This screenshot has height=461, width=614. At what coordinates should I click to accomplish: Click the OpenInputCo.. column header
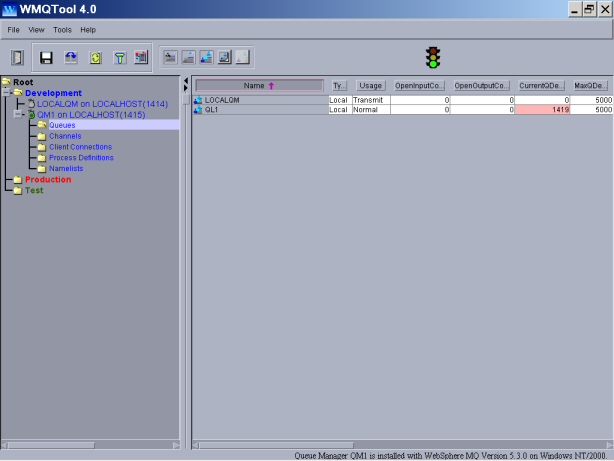419,85
